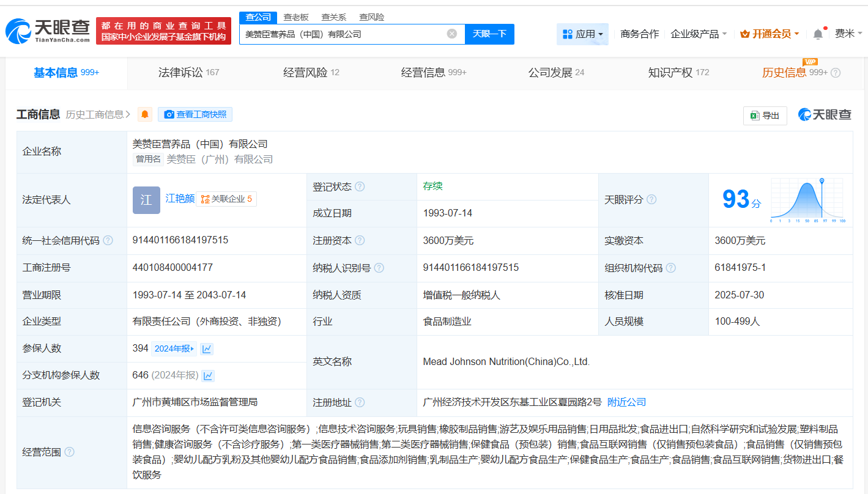Click help icon next to 经营范围
The height and width of the screenshot is (494, 868).
click(x=69, y=452)
